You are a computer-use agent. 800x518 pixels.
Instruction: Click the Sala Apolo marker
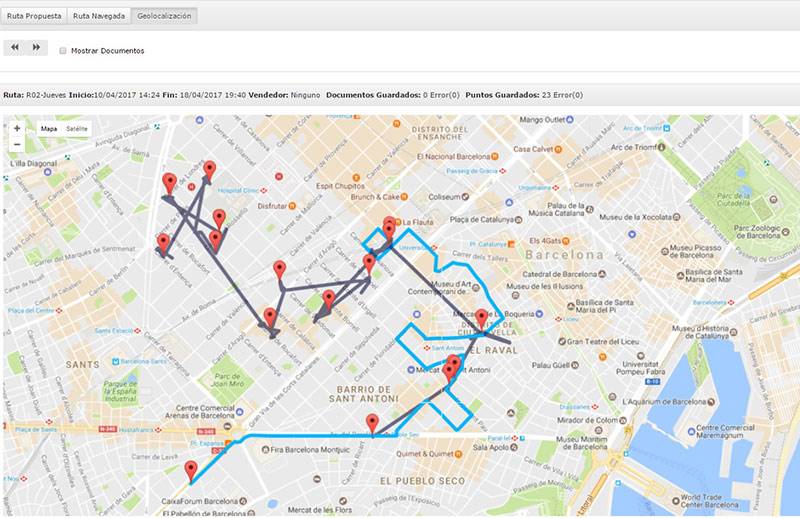tap(514, 447)
